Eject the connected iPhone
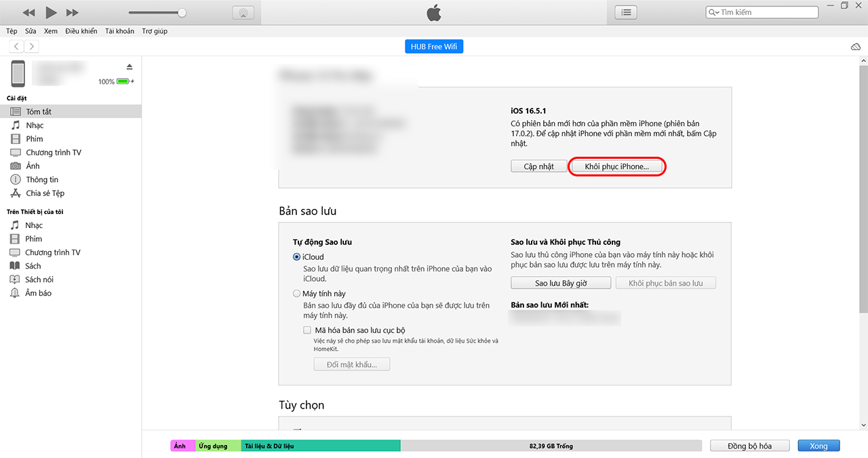868x458 pixels. pyautogui.click(x=131, y=66)
